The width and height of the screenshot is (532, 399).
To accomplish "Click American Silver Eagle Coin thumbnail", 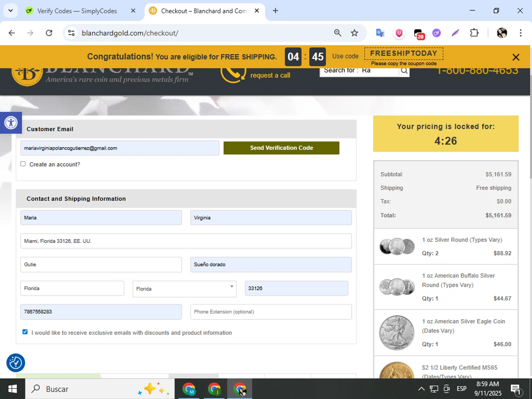I will (x=397, y=333).
